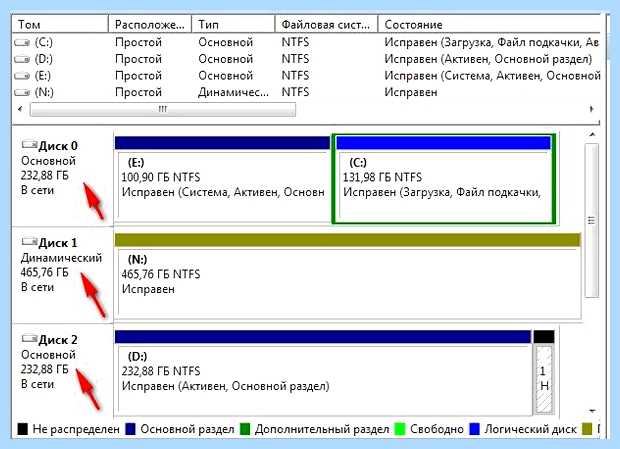620x449 pixels.
Task: Click the 465,76 ГБ size under Диск 1
Action: click(x=45, y=272)
